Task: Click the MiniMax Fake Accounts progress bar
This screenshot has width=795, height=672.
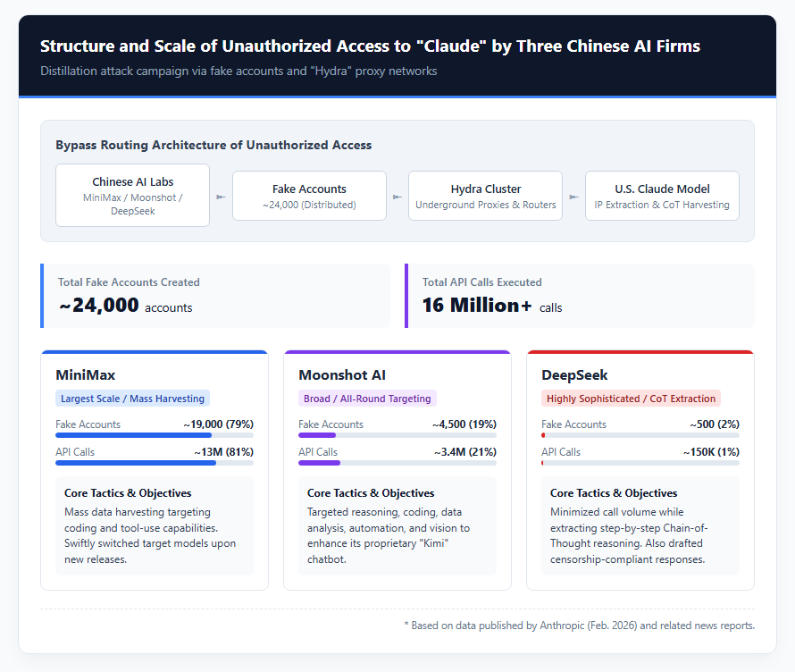Action: pos(155,435)
